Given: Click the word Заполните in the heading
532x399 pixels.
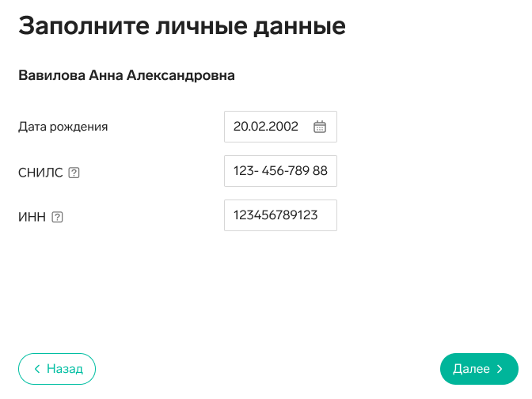Looking at the screenshot, I should point(84,26).
